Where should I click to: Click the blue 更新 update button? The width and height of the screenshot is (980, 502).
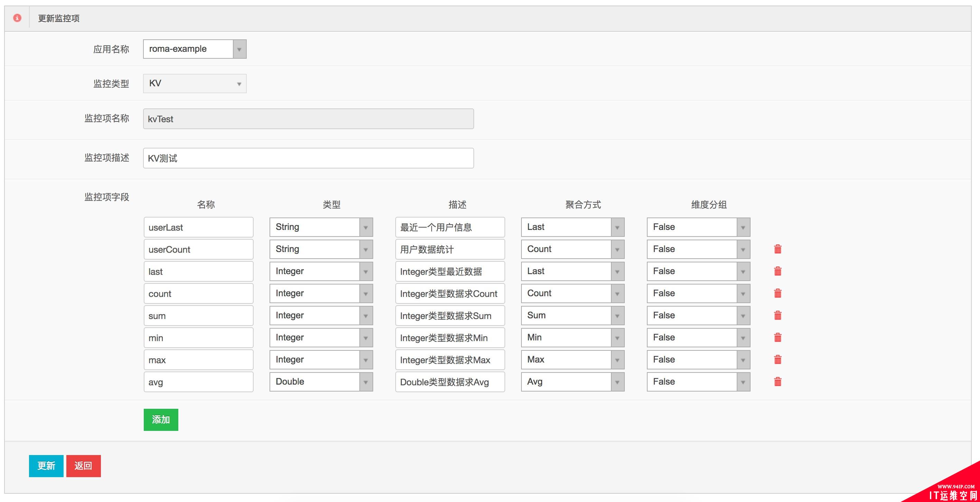tap(46, 466)
